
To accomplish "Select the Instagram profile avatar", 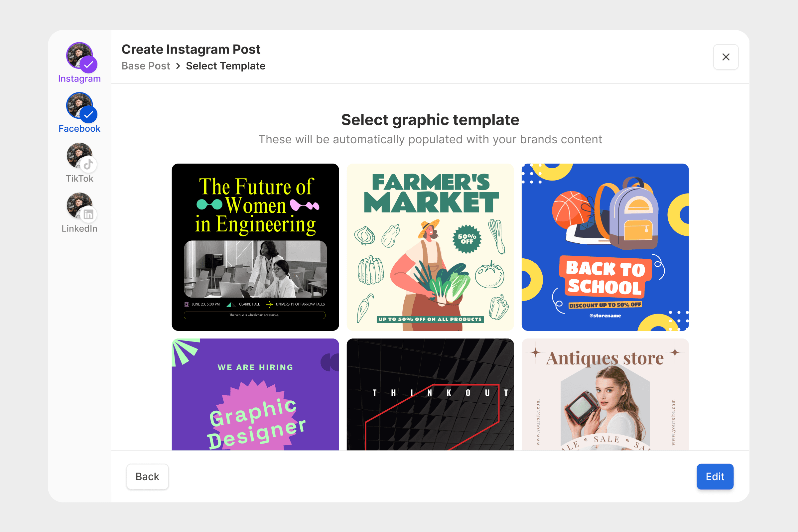I will 79,55.
